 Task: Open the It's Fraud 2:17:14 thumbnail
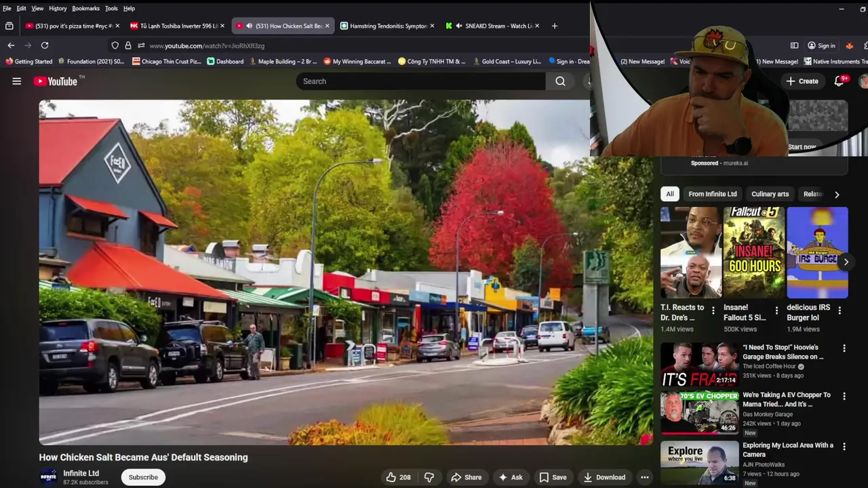(x=699, y=365)
